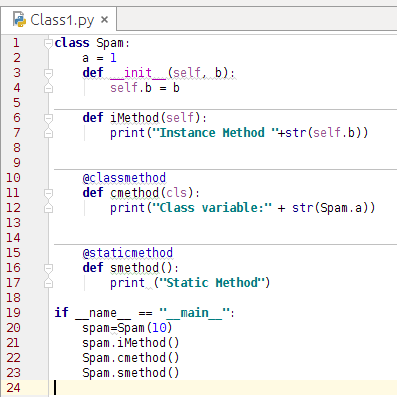The image size is (397, 397).
Task: Click 'smethod' in the def on line 16
Action: pyautogui.click(x=135, y=268)
